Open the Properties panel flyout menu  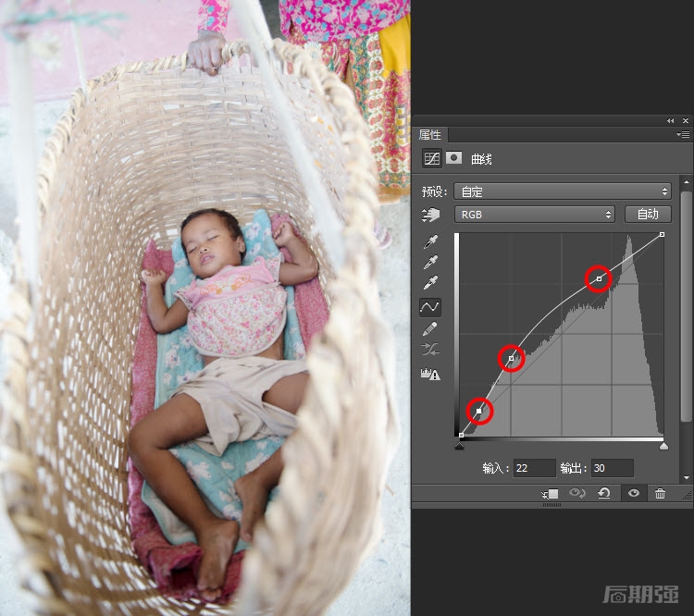click(x=684, y=134)
